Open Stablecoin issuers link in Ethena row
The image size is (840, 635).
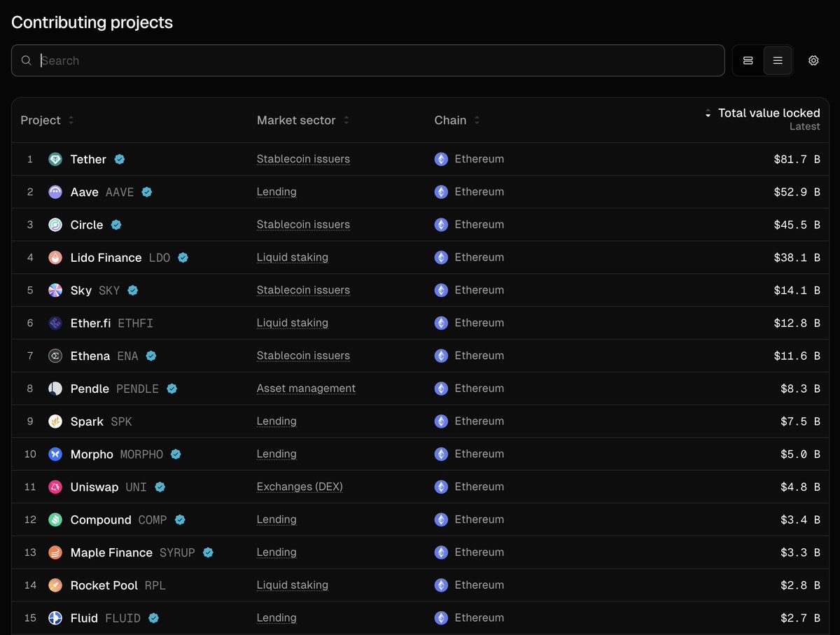[x=303, y=356]
